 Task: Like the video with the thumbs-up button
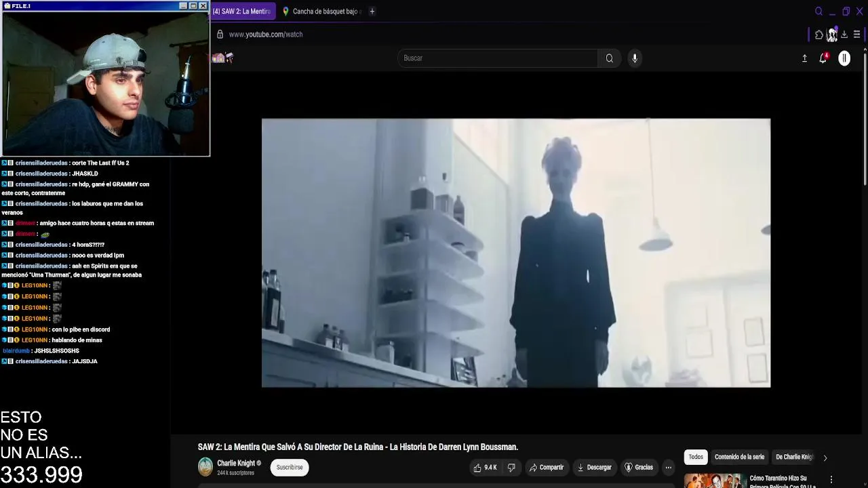pyautogui.click(x=486, y=467)
